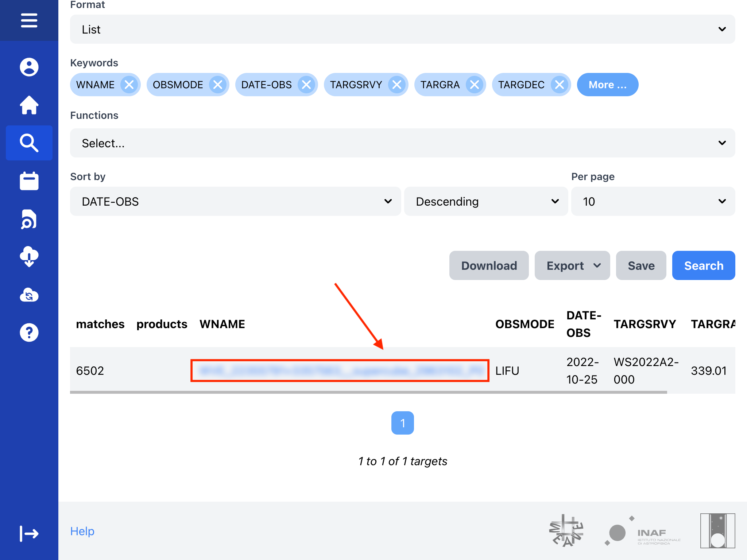Click the products column header
This screenshot has height=560, width=747.
(162, 324)
